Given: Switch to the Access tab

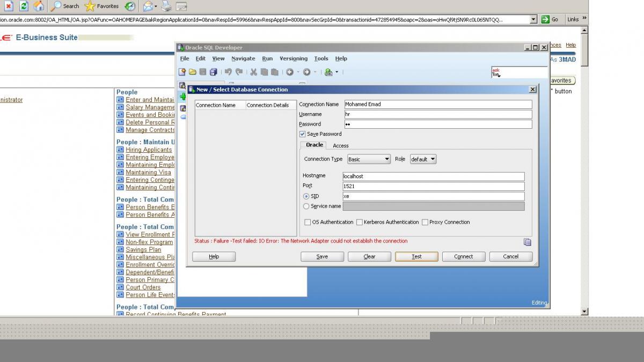Looking at the screenshot, I should pos(340,145).
